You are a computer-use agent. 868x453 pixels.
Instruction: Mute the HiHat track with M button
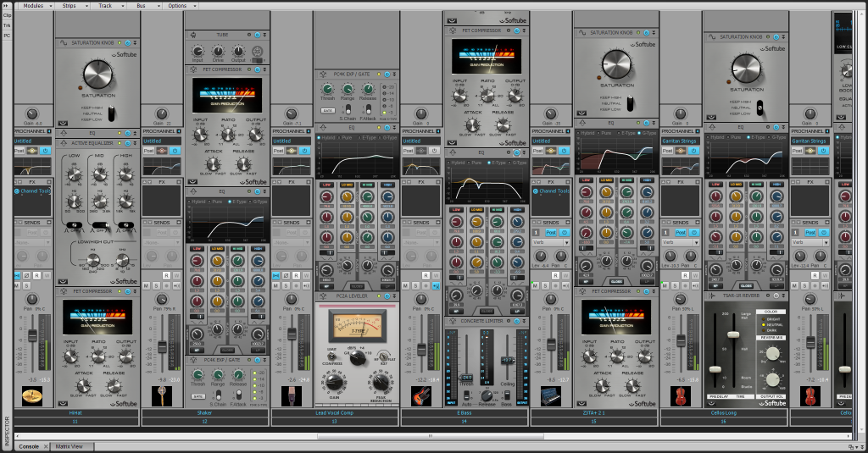tap(17, 285)
